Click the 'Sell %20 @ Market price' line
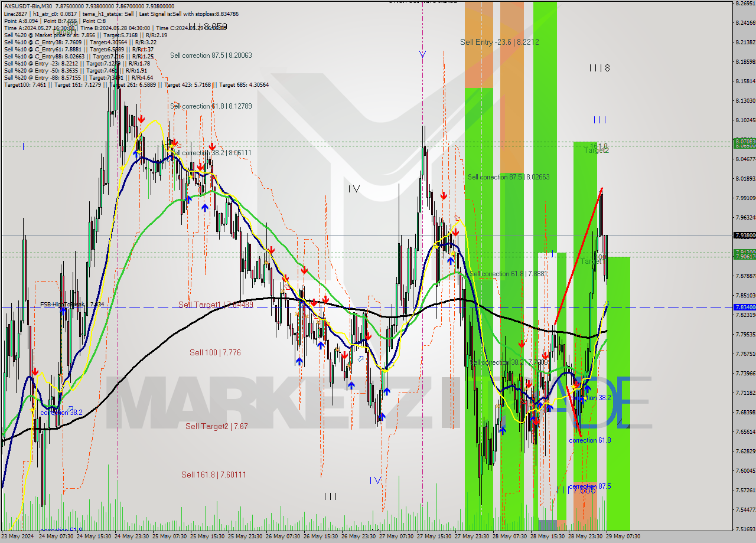Screen dimensions: 756x543 pyautogui.click(x=86, y=35)
